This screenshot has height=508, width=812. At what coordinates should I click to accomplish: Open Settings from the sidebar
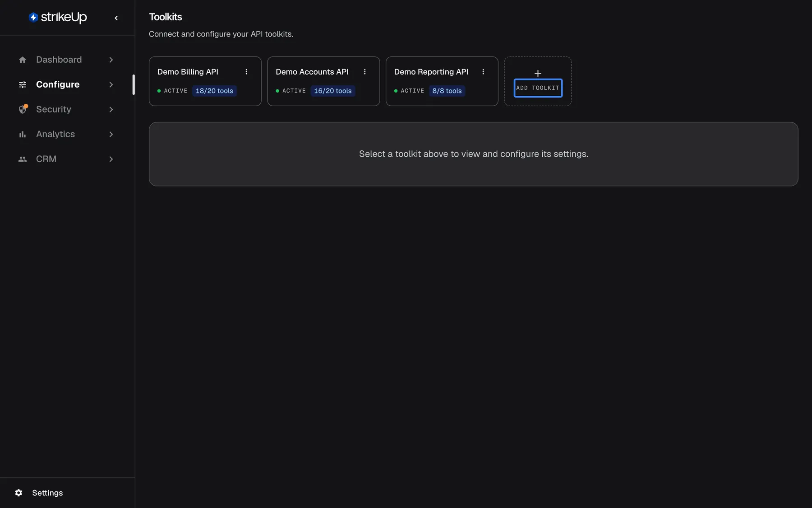coord(47,493)
